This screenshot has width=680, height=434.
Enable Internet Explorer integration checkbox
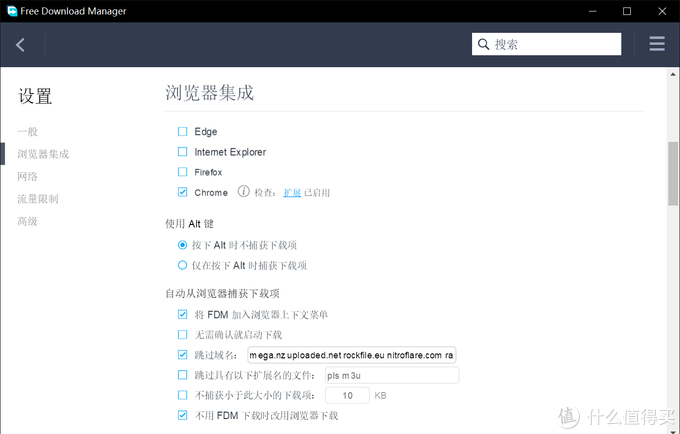182,152
